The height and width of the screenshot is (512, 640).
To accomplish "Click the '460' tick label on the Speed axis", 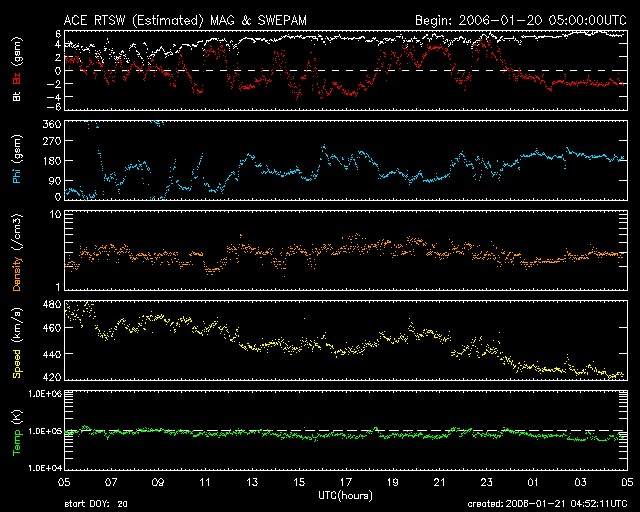I will coord(52,328).
